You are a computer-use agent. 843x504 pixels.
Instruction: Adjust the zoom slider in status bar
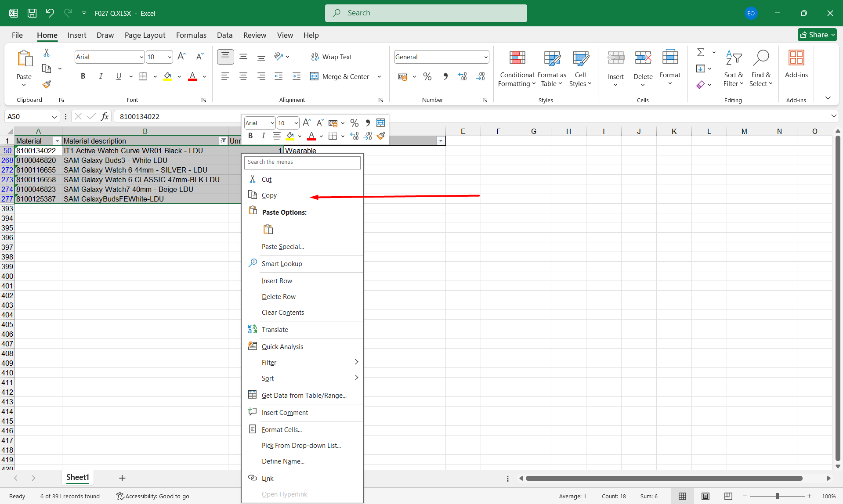tap(777, 496)
